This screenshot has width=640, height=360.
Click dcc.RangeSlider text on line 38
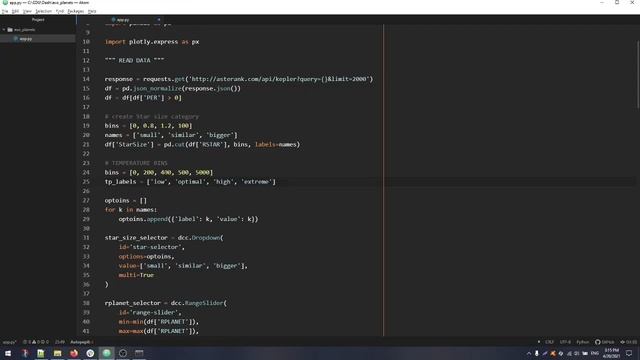[x=197, y=303]
